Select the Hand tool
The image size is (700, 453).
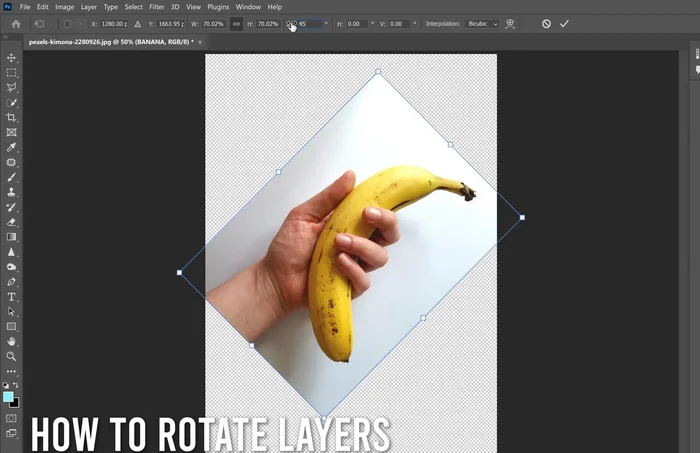12,341
